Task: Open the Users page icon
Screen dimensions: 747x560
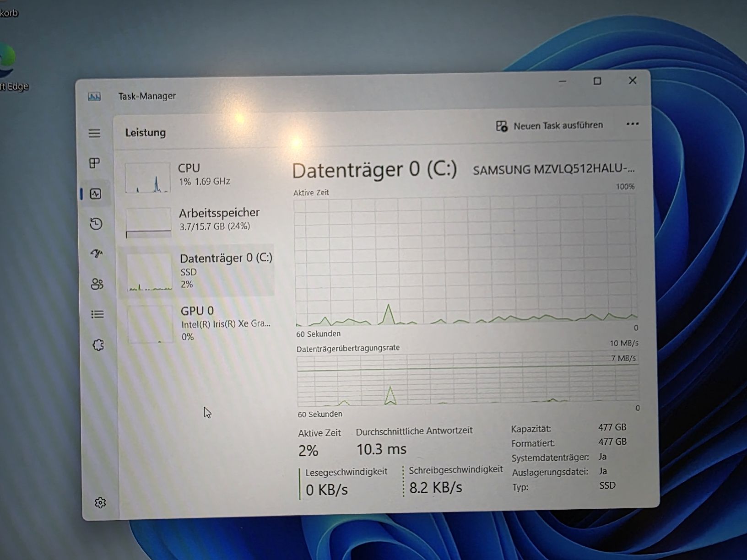Action: [97, 284]
